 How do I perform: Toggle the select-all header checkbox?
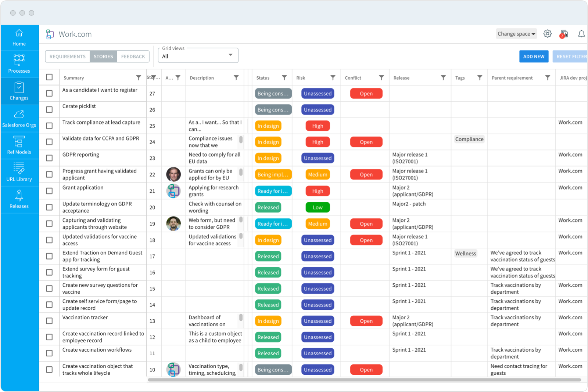point(49,77)
